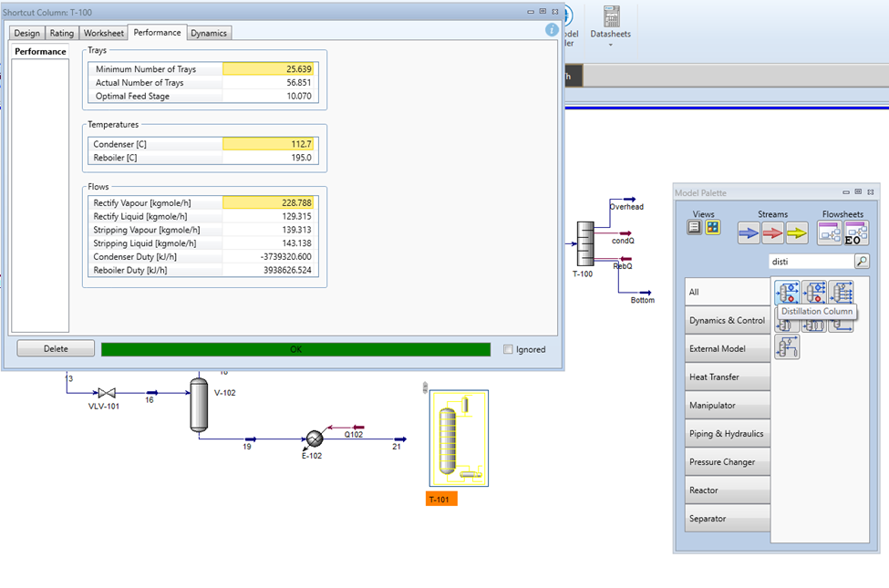Select Condenser Duty value -3739320.600

click(268, 257)
